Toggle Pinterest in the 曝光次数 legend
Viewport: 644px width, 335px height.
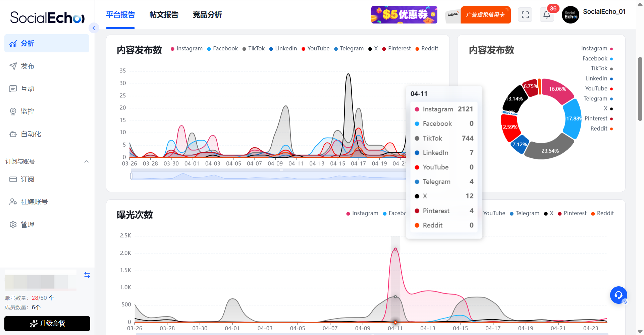click(x=572, y=213)
